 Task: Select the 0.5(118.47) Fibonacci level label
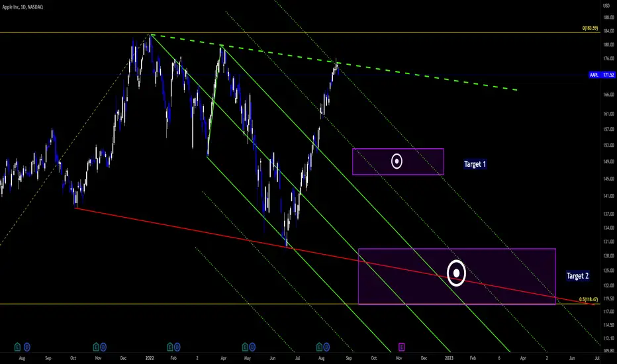point(589,299)
